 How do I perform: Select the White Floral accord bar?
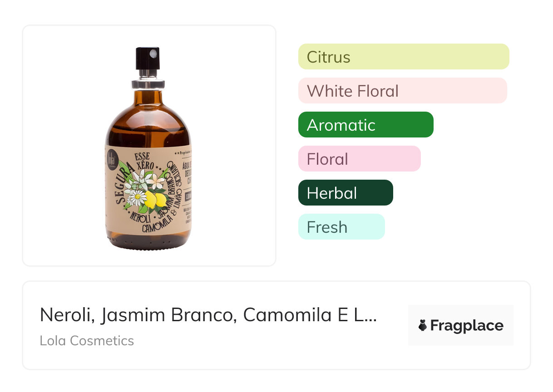402,91
